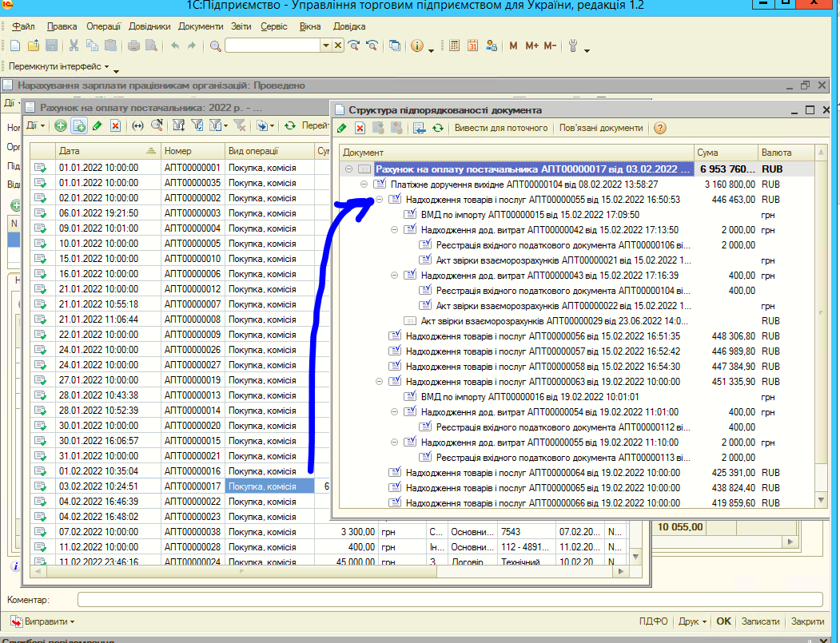Collapse Надходження товарів і послуг АПТ00000063 node
Viewport: 840px width, 643px height.
click(x=380, y=382)
